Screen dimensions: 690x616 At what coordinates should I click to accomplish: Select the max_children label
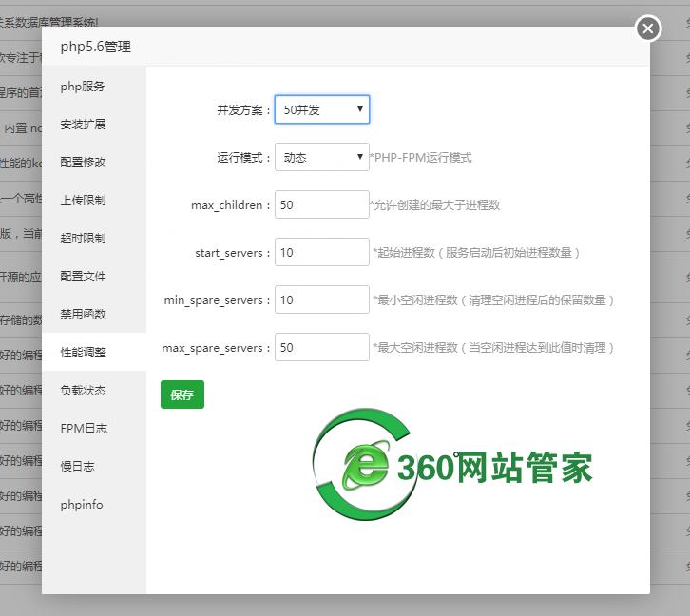231,205
